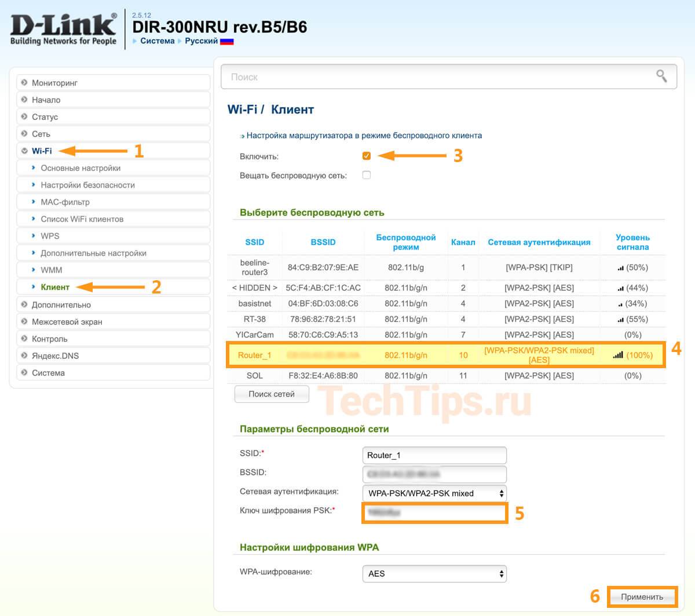
Task: Click bullet icon beside Яндекс.DNS
Action: click(24, 355)
